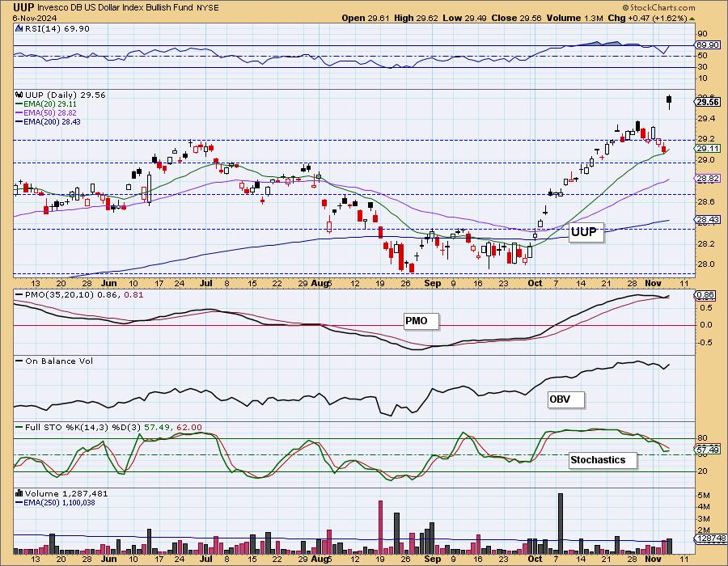Click the Open 29.61 value in header
This screenshot has height=566, width=728.
[x=366, y=18]
